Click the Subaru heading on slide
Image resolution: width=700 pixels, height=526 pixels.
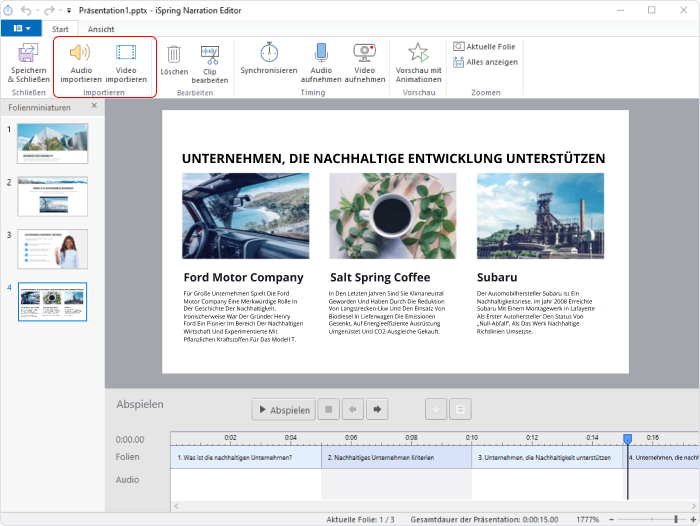click(497, 277)
